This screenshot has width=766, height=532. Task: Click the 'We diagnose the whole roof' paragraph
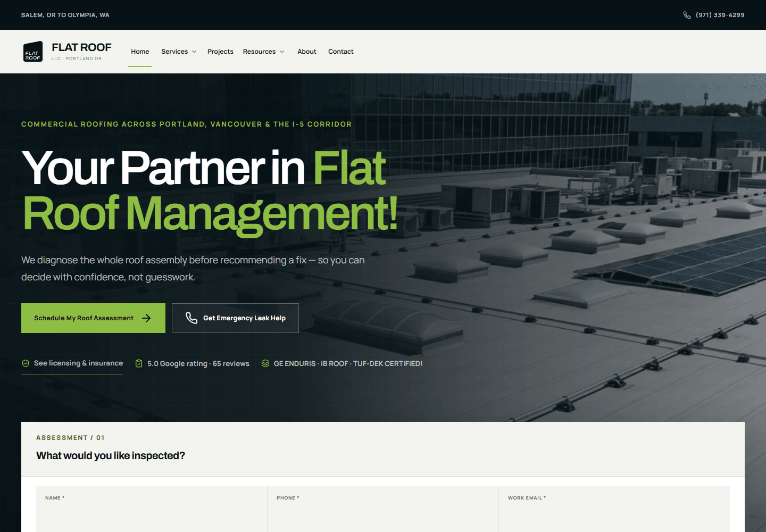coord(193,269)
